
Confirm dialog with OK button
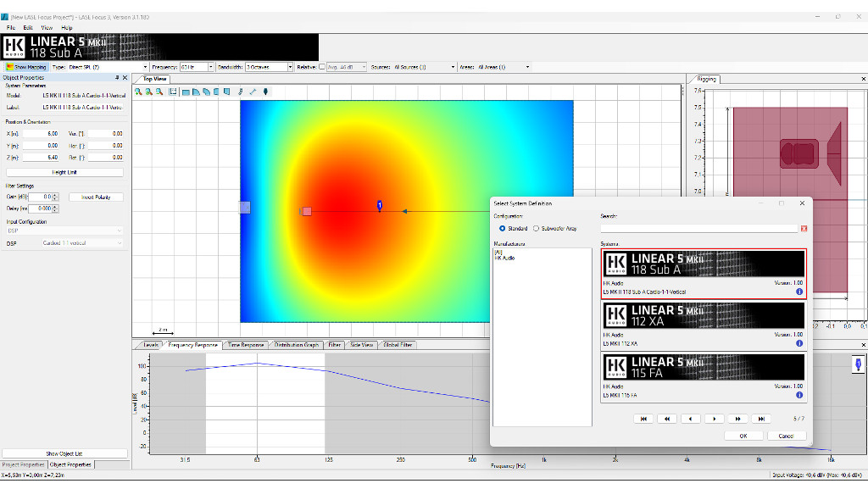pyautogui.click(x=743, y=436)
